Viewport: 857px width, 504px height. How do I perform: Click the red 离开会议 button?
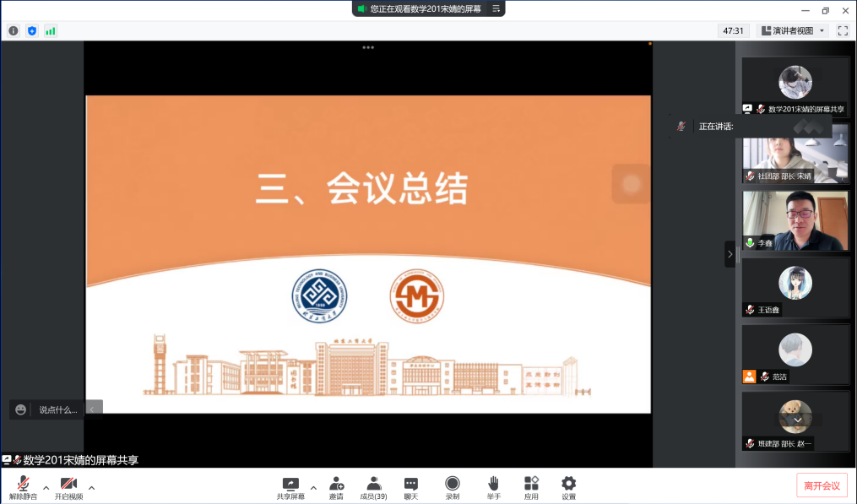[x=822, y=485]
